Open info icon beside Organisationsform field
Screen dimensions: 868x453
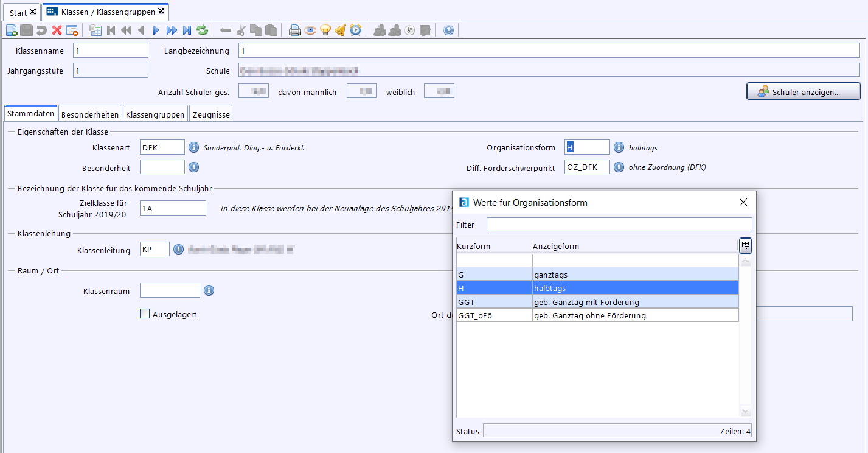pos(619,147)
